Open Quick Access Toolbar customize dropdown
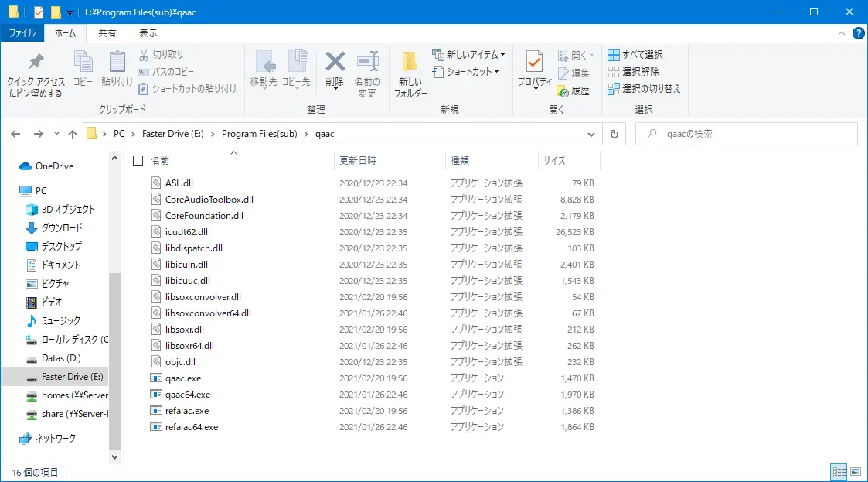Viewport: 868px width, 482px height. [70, 12]
